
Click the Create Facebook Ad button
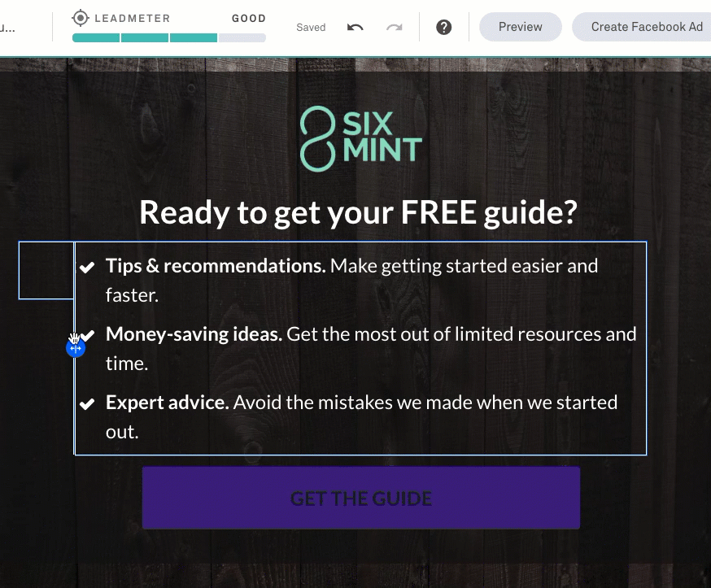pos(644,27)
